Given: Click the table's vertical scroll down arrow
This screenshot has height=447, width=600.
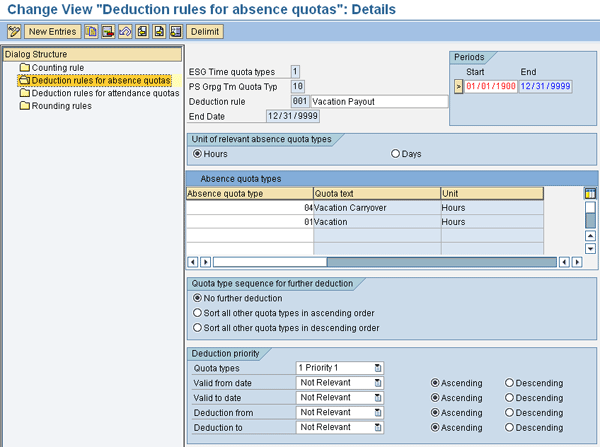Looking at the screenshot, I should click(x=590, y=248).
